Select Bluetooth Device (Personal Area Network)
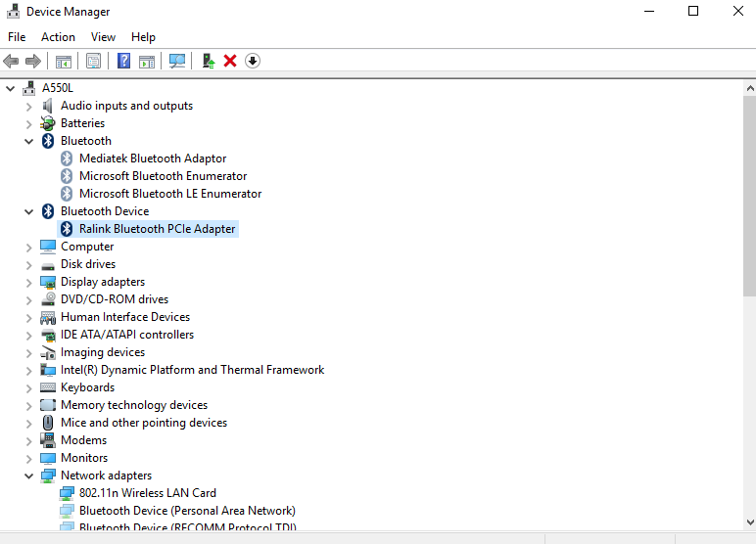 187,511
